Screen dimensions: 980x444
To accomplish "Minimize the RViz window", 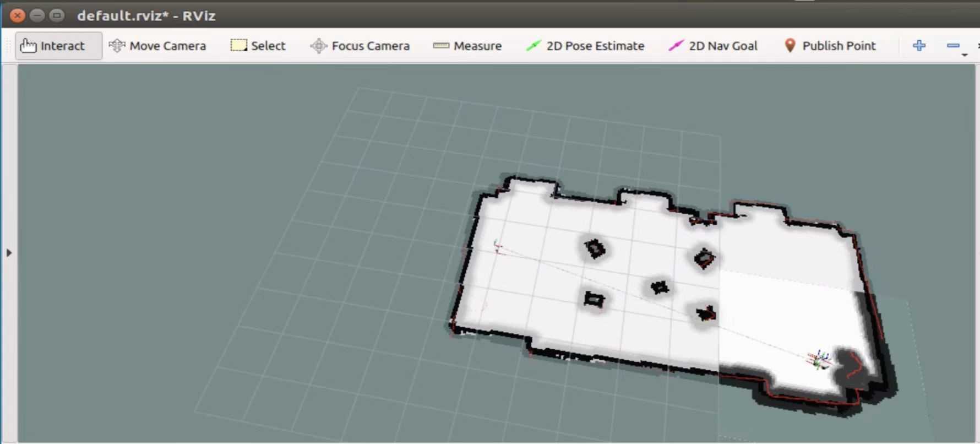I will (x=37, y=15).
